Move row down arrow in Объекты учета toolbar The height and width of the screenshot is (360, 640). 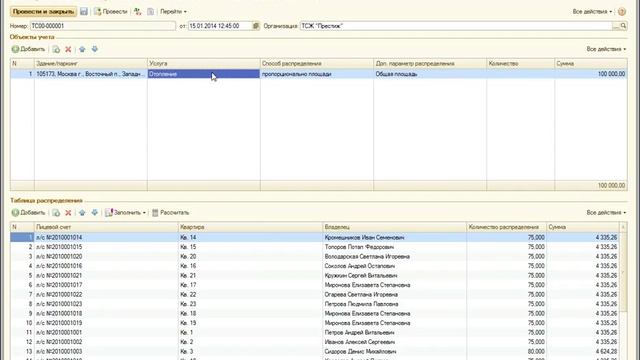click(x=94, y=49)
